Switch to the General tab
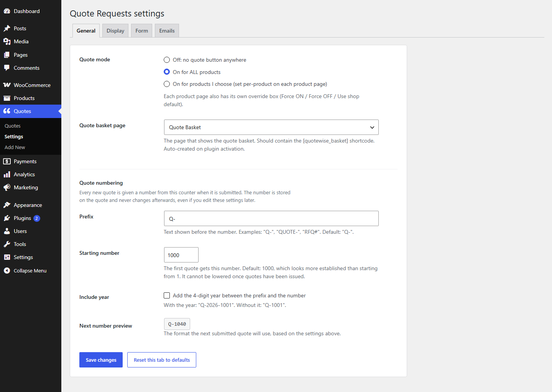Image resolution: width=552 pixels, height=392 pixels. tap(86, 31)
